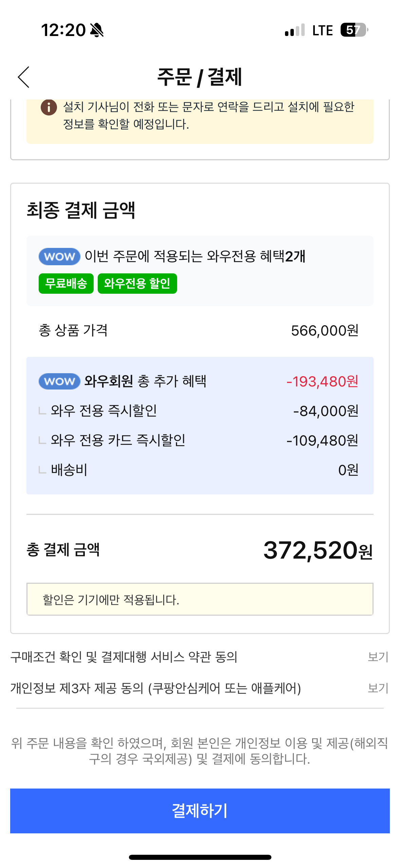Tap the 372,520원 total payment amount
The width and height of the screenshot is (400, 868).
tap(318, 550)
